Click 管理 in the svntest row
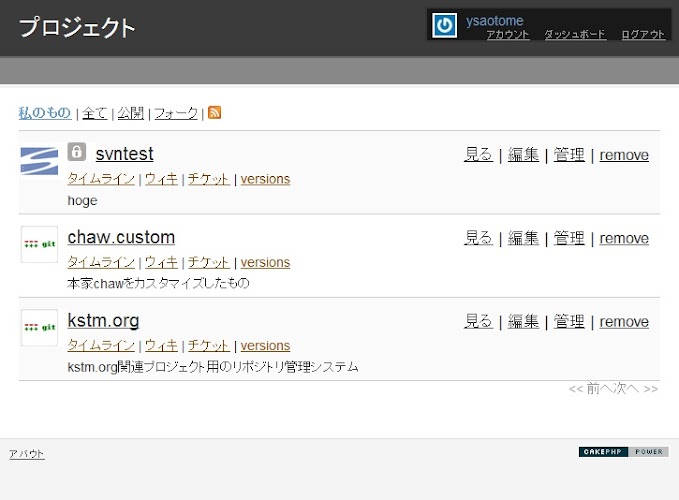 569,155
